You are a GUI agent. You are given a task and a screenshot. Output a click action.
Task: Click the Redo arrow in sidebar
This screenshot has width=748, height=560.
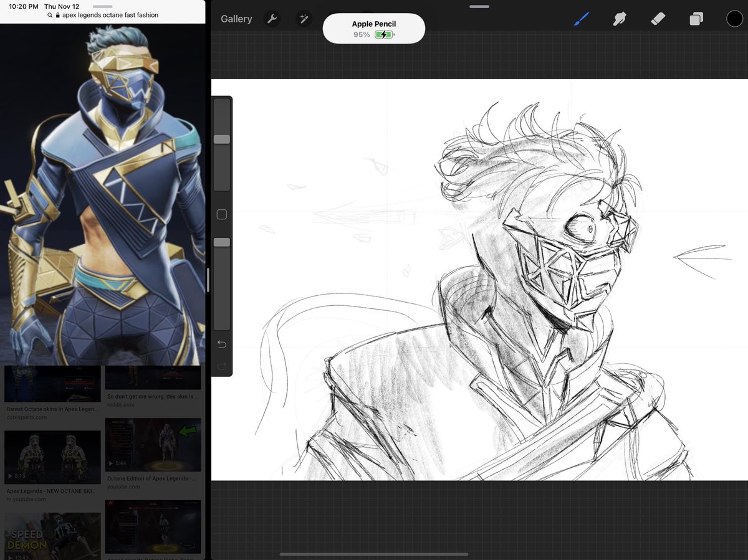(x=222, y=366)
